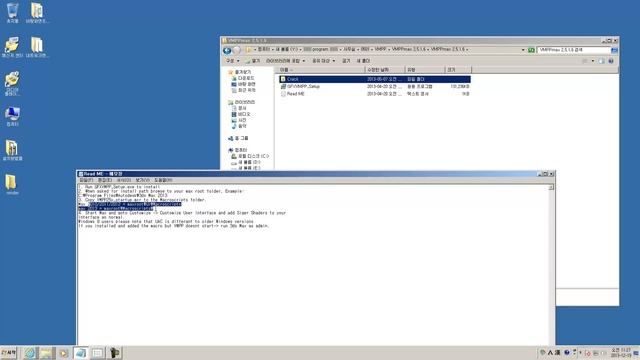
Task: Select Favorites in Explorer navigation pane
Action: click(x=240, y=72)
